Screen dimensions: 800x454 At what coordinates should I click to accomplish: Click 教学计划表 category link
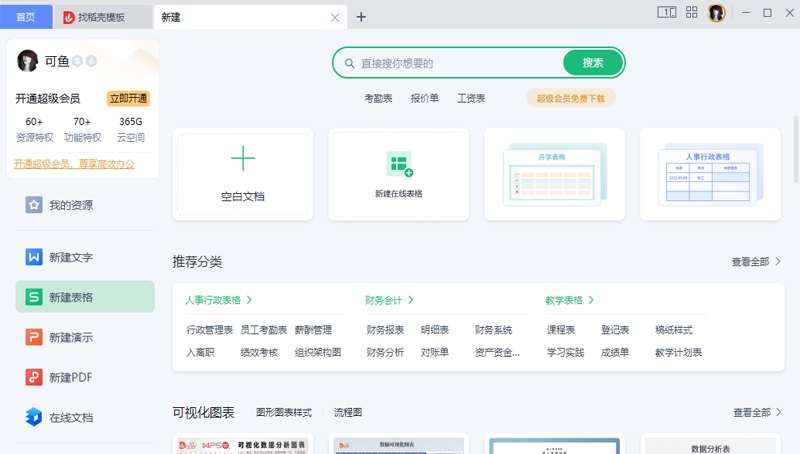(x=679, y=352)
